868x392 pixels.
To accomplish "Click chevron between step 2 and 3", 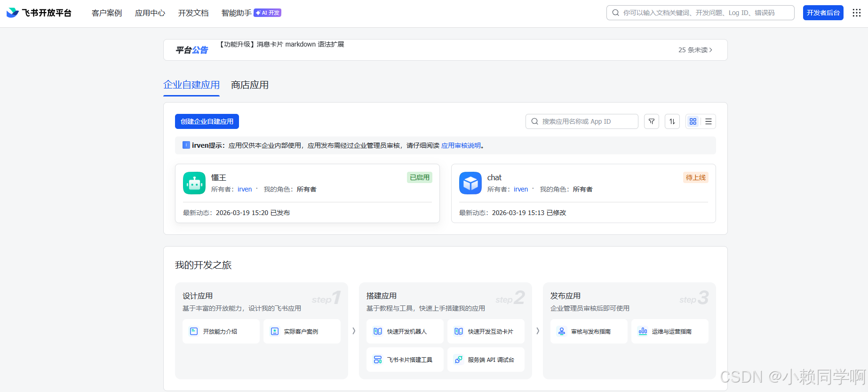I will pyautogui.click(x=538, y=331).
